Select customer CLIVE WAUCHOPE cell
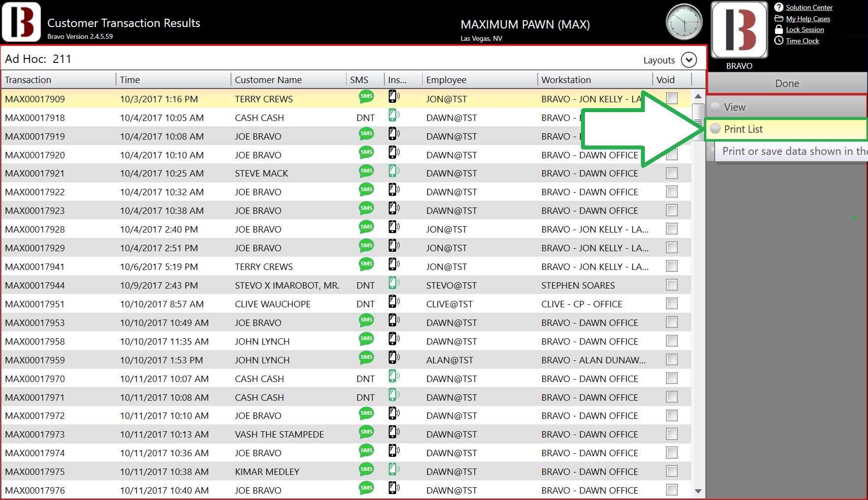Image resolution: width=868 pixels, height=500 pixels. coord(273,304)
